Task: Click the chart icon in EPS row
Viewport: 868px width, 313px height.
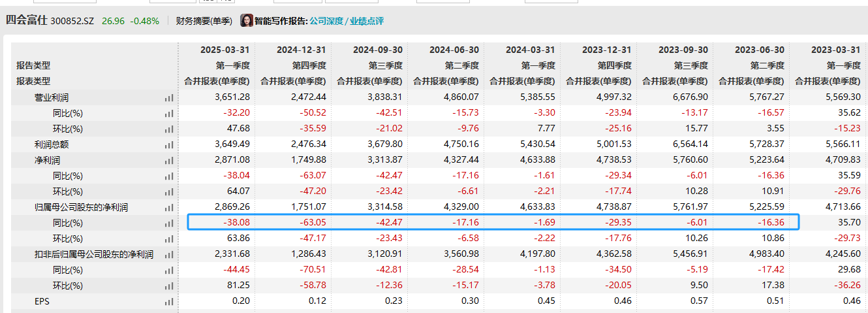Action: point(169,301)
